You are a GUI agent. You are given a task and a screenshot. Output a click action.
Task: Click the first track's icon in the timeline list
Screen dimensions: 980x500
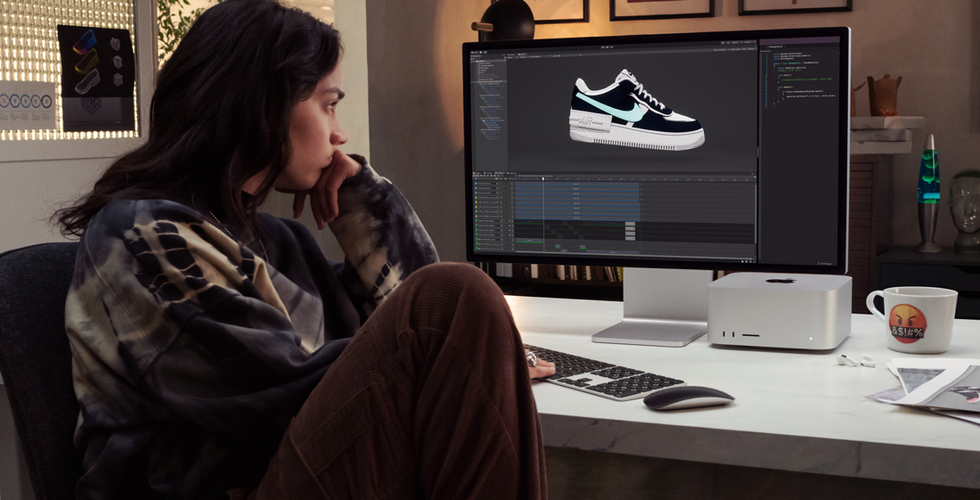click(476, 183)
